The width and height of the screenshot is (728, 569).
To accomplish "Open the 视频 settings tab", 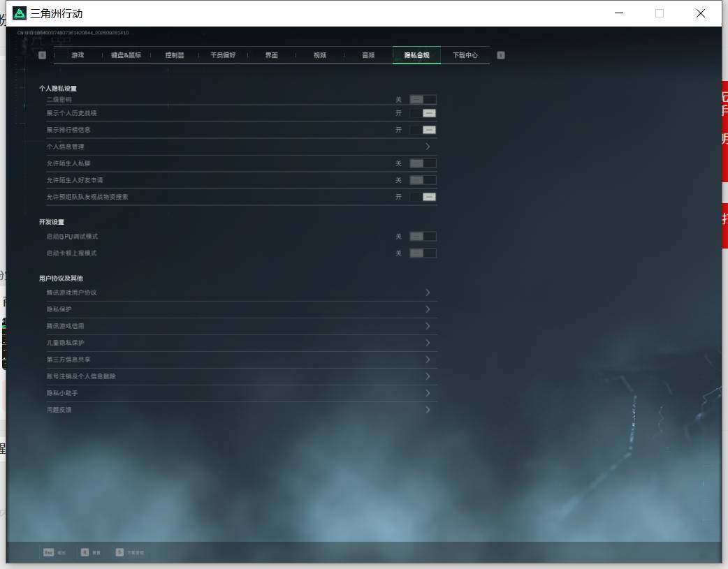I will tap(320, 55).
